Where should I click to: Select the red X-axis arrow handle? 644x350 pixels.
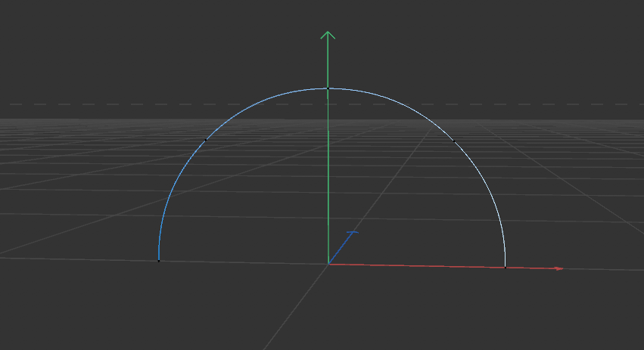[559, 268]
